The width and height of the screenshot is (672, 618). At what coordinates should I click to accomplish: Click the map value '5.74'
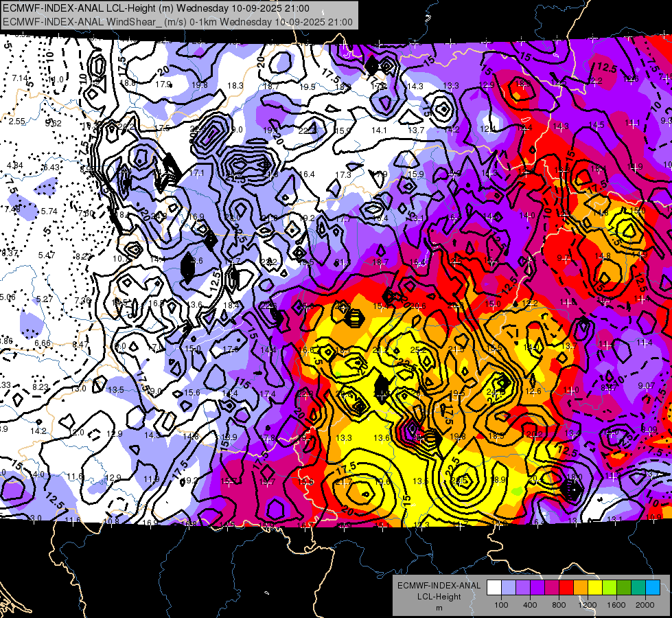coord(49,211)
